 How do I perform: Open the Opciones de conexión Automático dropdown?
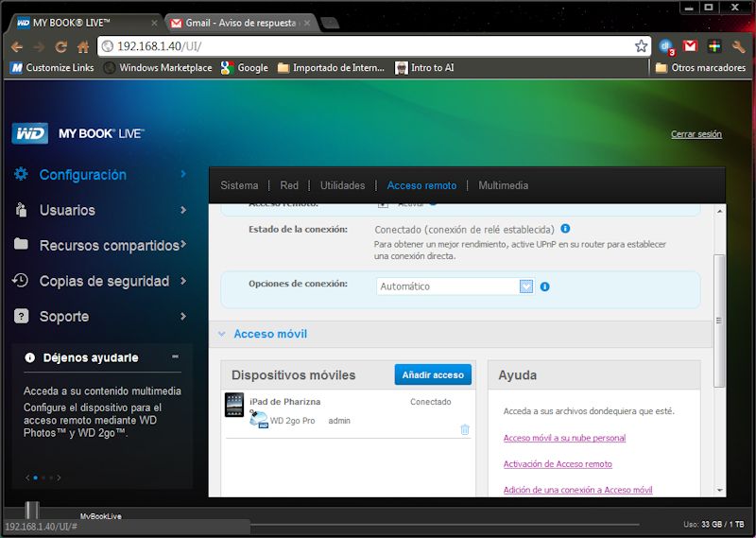click(455, 286)
